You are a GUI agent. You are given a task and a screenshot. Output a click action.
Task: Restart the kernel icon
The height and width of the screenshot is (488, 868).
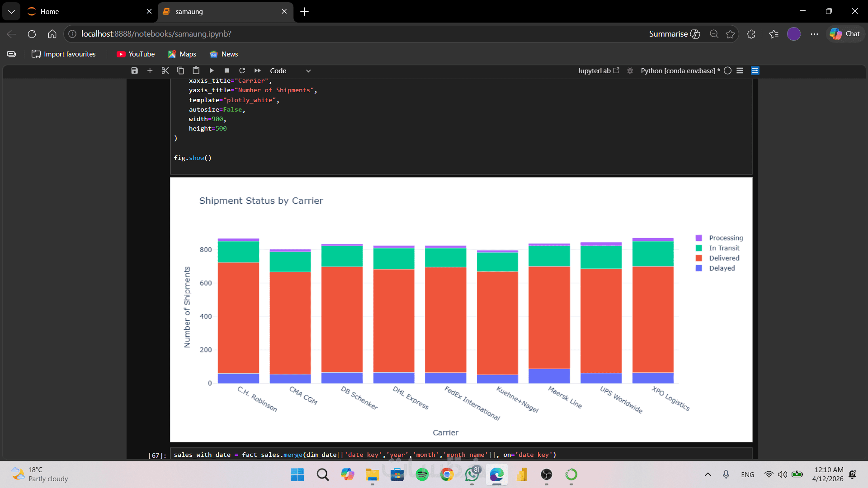point(242,70)
